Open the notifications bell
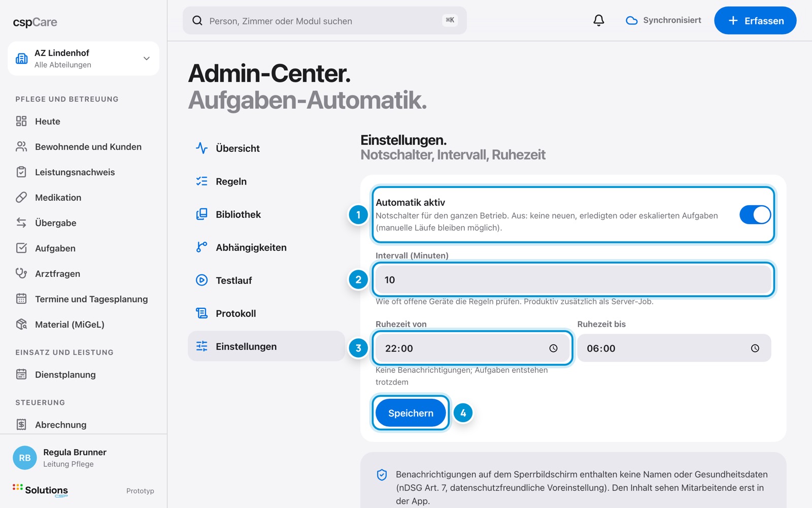Screen dimensions: 812x508 pos(599,20)
